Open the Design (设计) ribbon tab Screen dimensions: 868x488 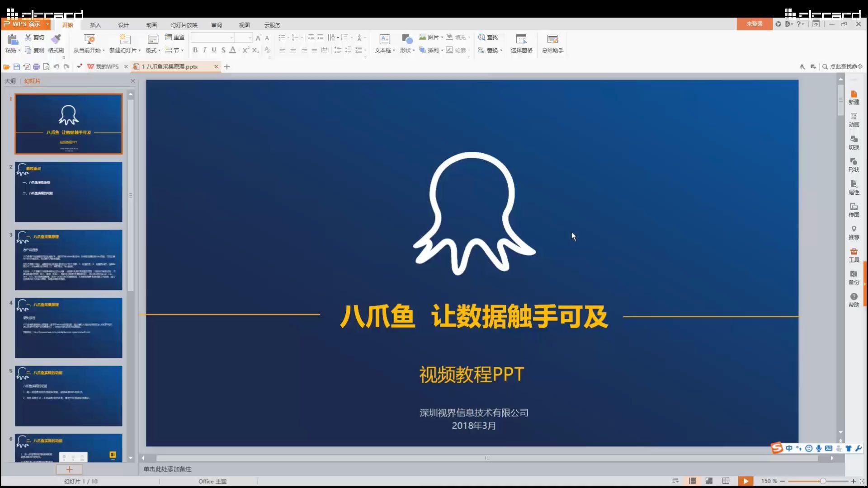(x=123, y=25)
